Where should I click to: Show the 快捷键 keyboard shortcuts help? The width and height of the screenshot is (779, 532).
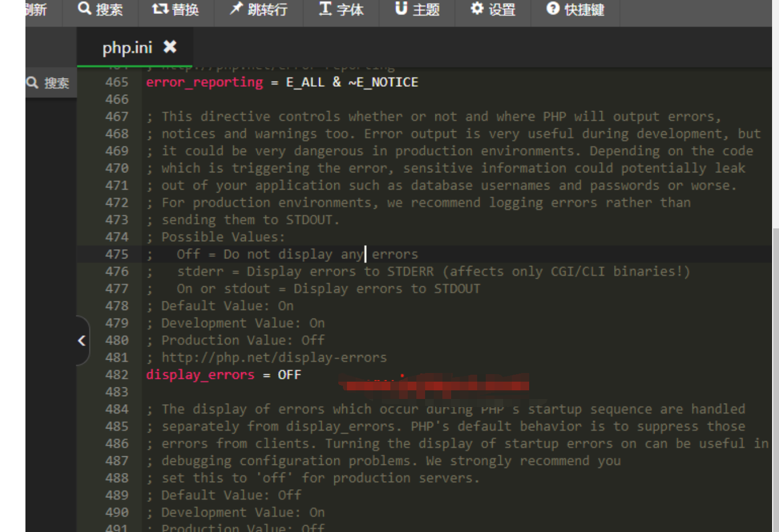coord(575,10)
